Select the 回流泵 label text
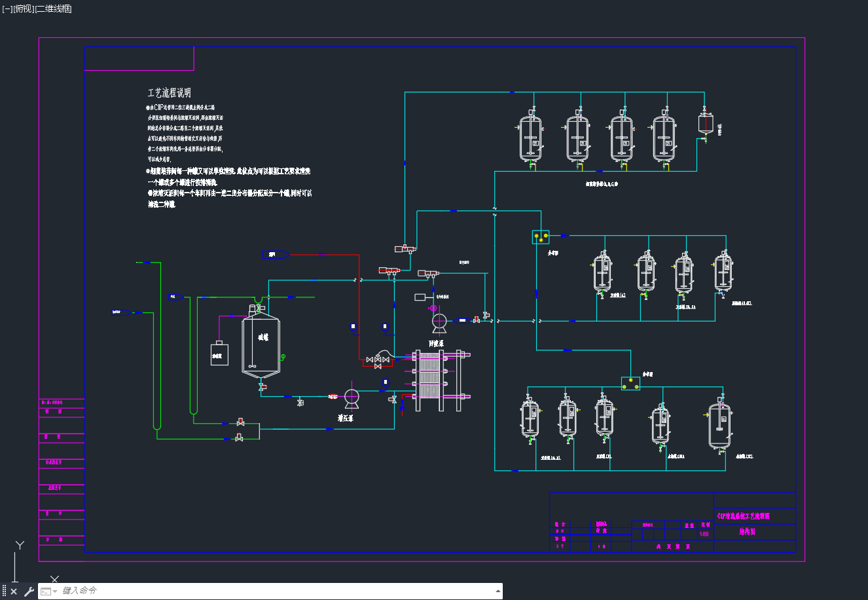 [x=436, y=343]
